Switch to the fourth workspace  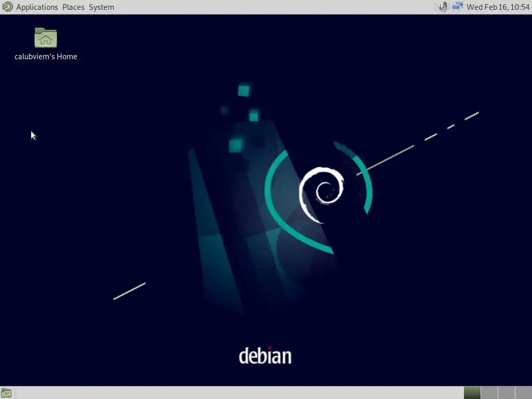tap(523, 393)
